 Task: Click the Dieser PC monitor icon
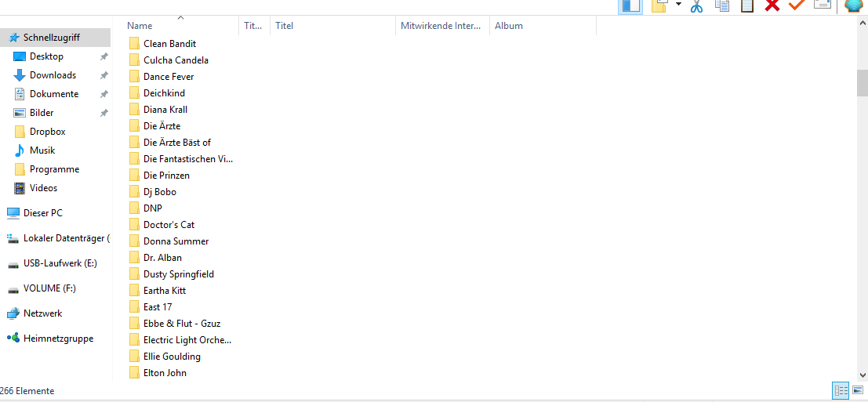tap(13, 213)
